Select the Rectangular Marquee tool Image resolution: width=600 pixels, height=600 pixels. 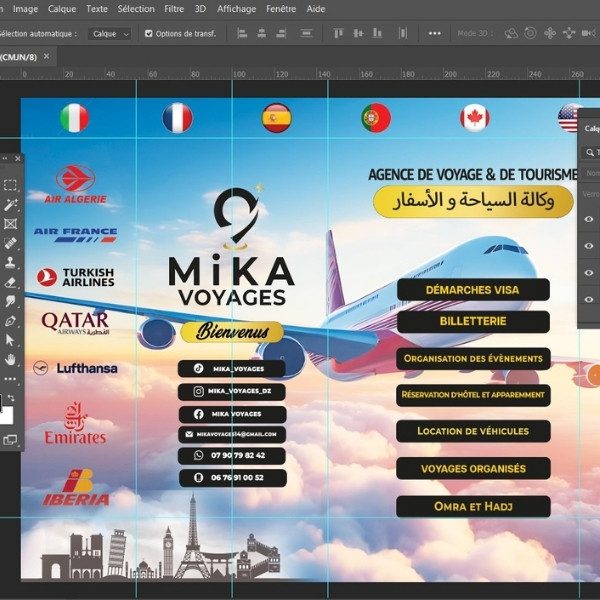tap(11, 185)
